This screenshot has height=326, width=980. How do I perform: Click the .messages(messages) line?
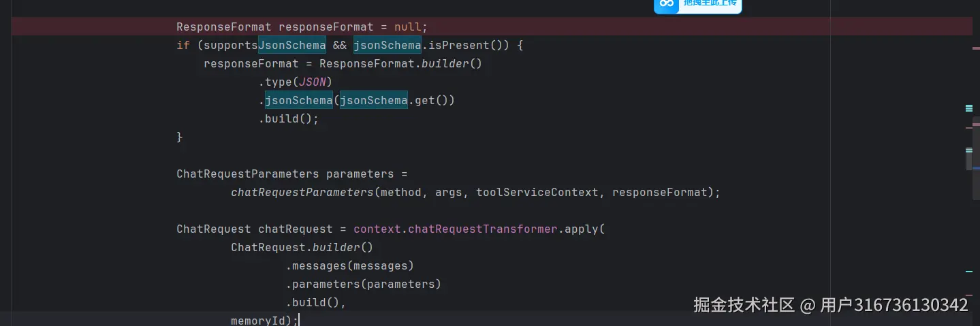(x=350, y=266)
